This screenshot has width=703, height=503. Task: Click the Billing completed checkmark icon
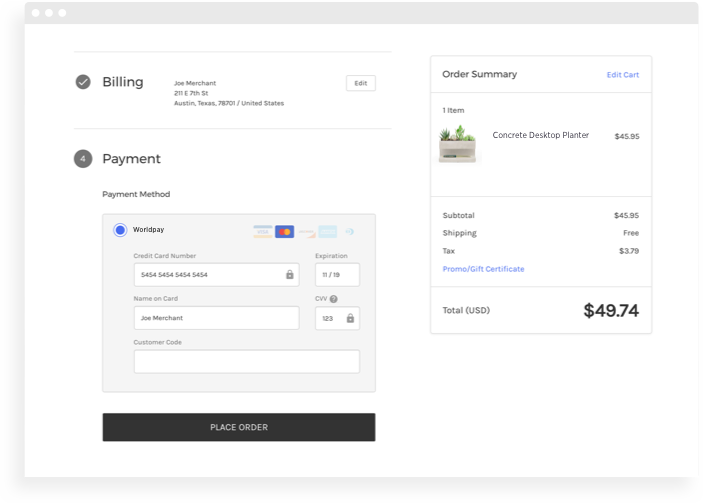[x=83, y=82]
